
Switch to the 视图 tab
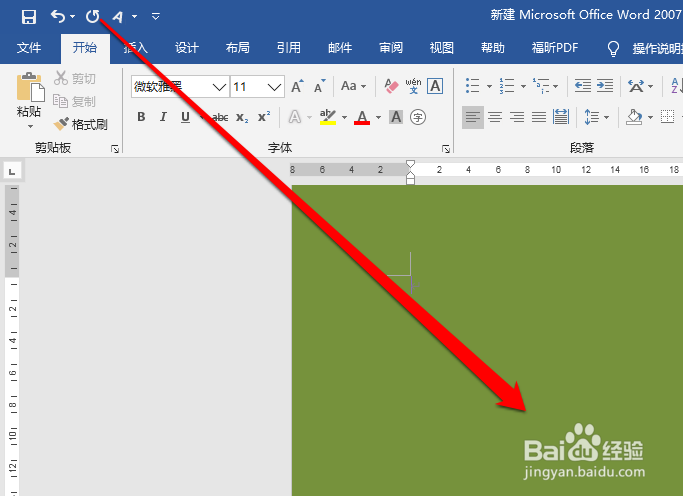coord(442,47)
